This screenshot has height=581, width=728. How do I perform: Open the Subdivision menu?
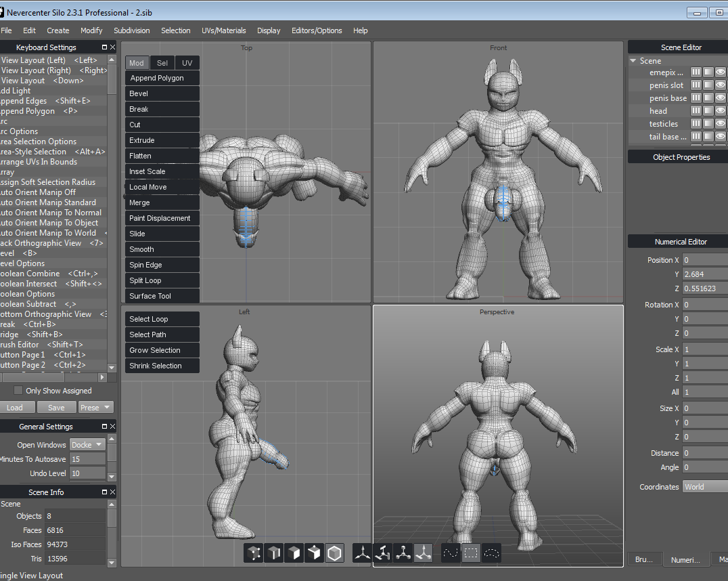(x=132, y=30)
